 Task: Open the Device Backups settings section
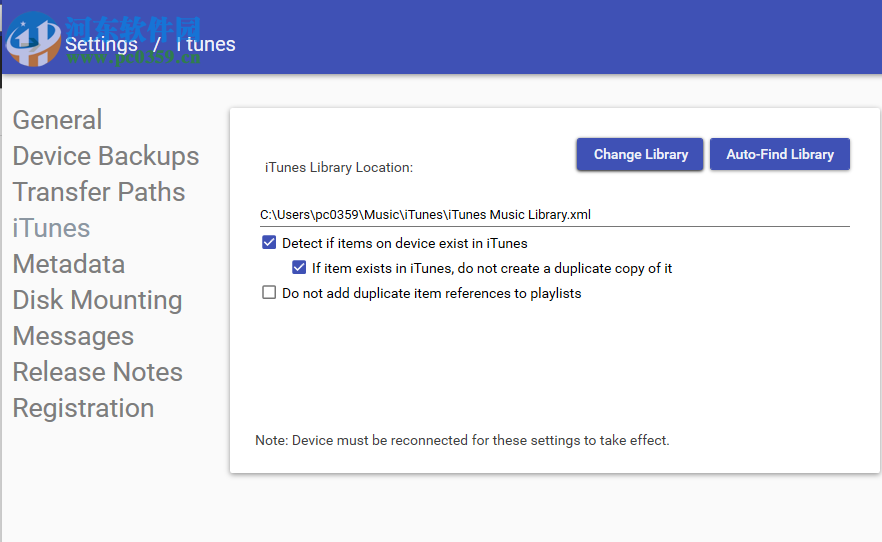(x=106, y=156)
